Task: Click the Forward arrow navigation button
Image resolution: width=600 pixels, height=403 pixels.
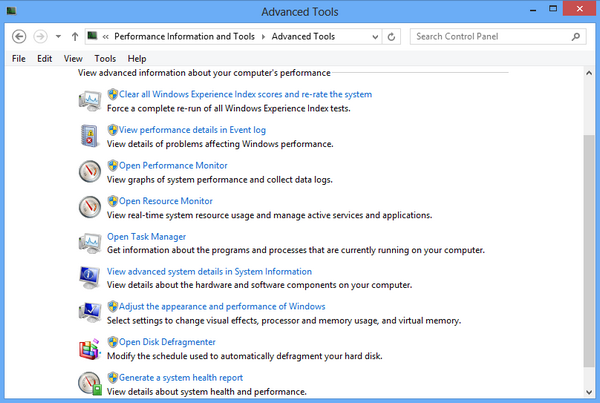Action: [40, 37]
